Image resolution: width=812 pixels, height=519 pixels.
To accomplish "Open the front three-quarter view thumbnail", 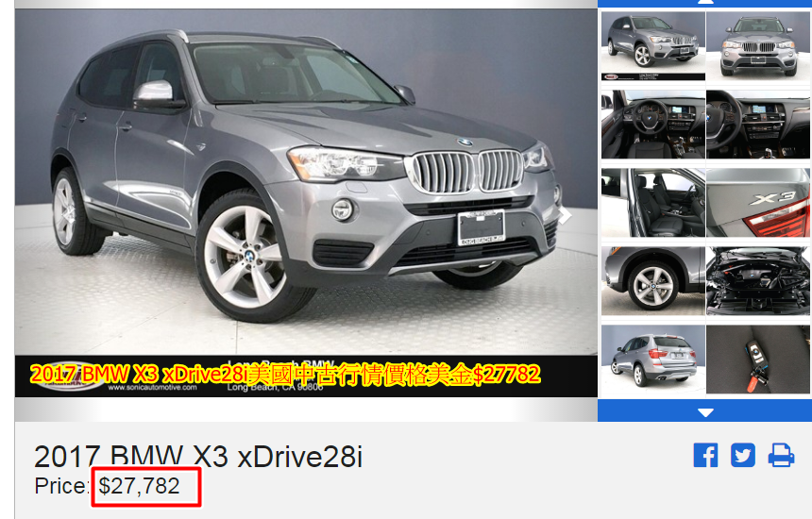I will click(653, 46).
